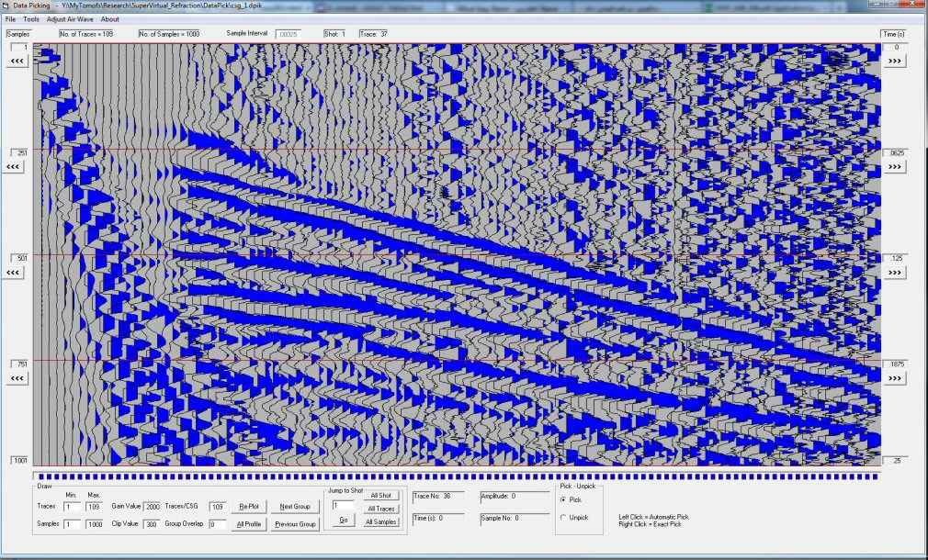The image size is (928, 560).
Task: Click the <<< arrow button beside sample 1
Action: (17, 61)
